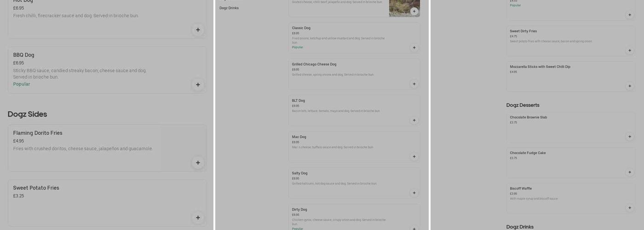Add Chocolate Brownie Slab plus icon

629,137
